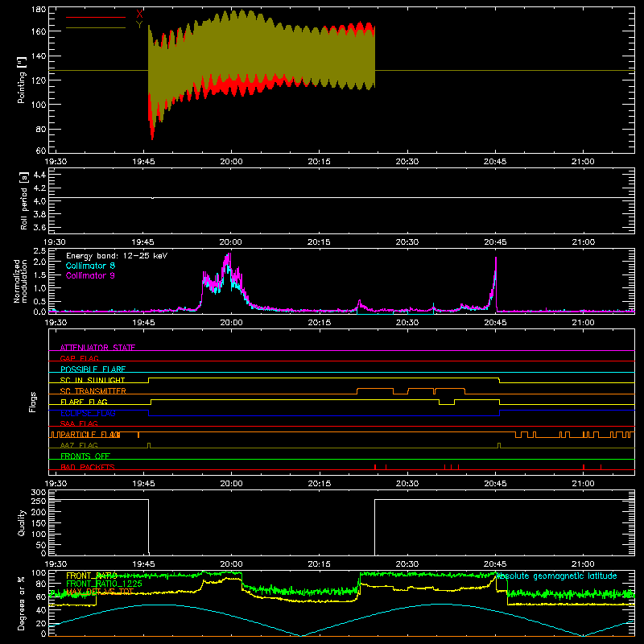Image resolution: width=644 pixels, height=644 pixels.
Task: Click the GAP_FLAG label
Action: 79,358
